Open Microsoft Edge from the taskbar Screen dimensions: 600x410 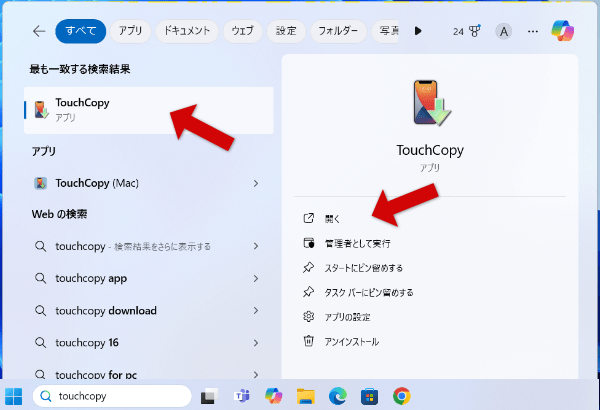[338, 396]
